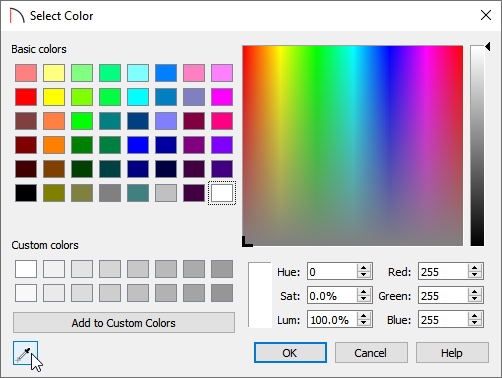Choose the black basic color swatch
The image size is (502, 378).
tap(26, 193)
